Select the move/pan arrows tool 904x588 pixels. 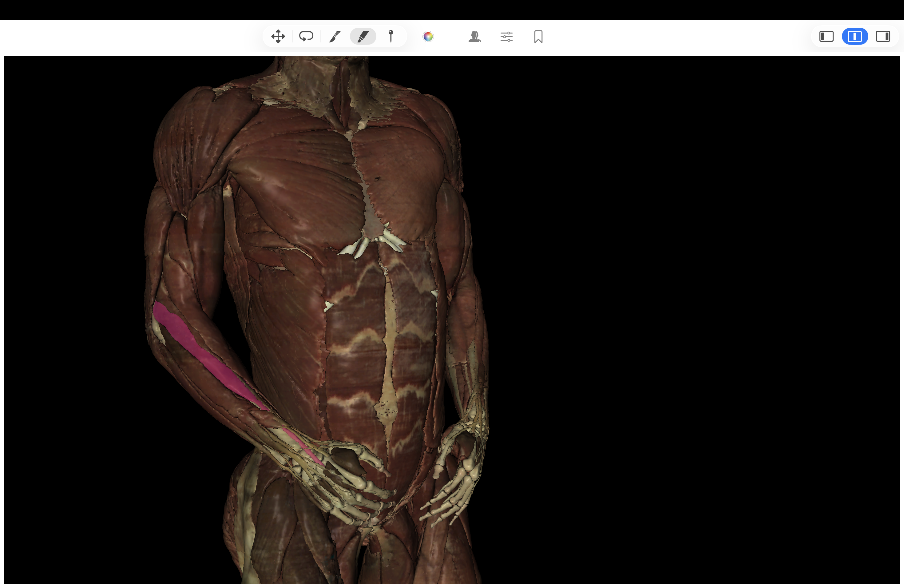click(x=278, y=37)
